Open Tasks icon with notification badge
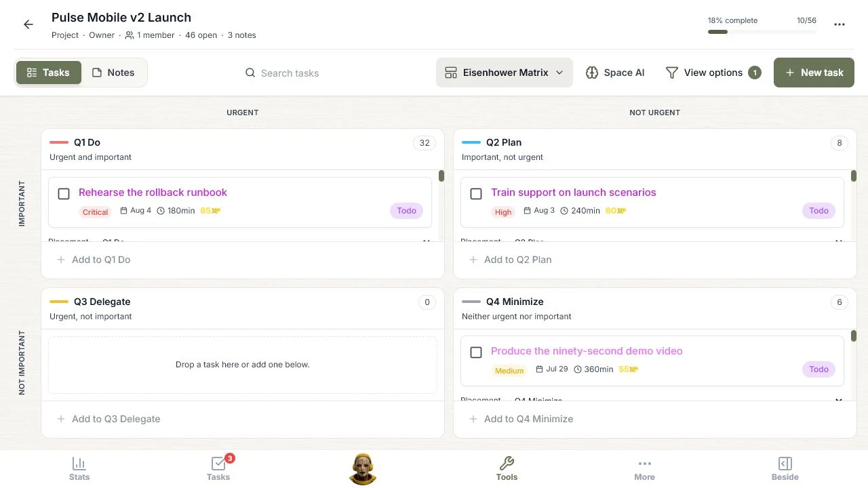This screenshot has height=488, width=868. tap(218, 468)
